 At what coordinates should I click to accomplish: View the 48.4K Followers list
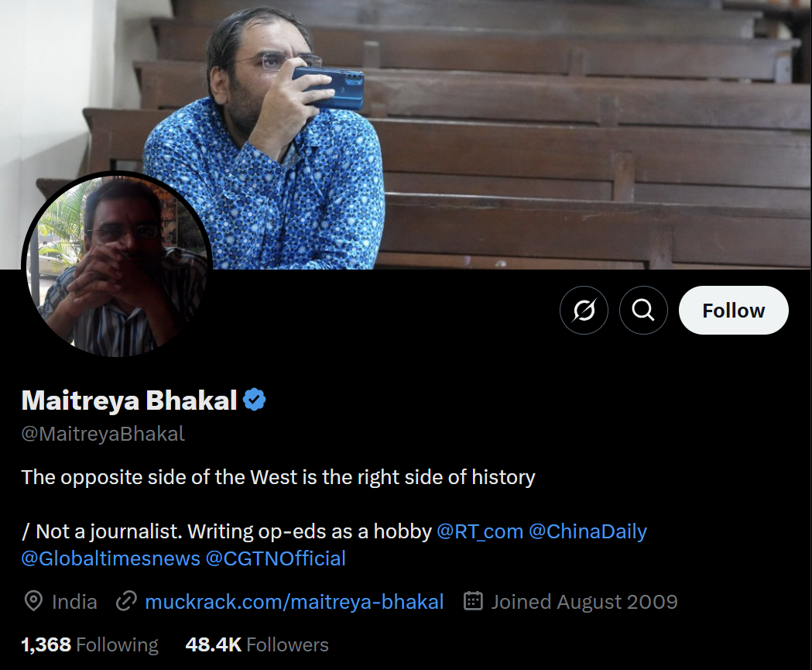tap(257, 644)
